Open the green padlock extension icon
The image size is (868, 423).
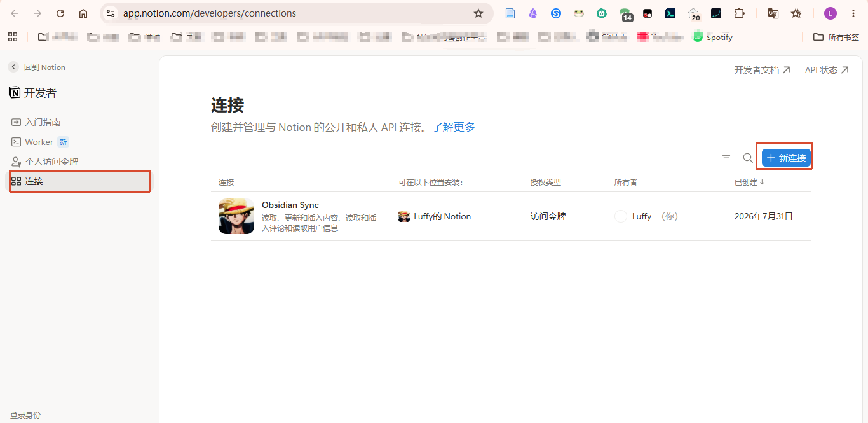602,13
